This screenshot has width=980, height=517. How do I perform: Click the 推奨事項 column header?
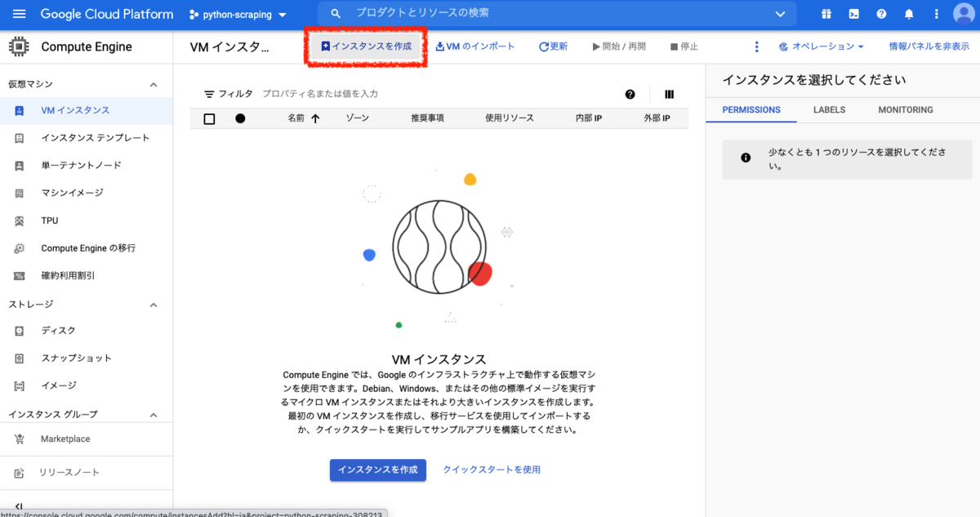[x=427, y=118]
